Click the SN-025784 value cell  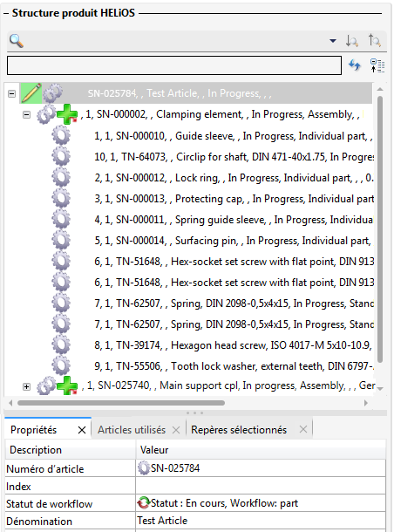tap(261, 468)
